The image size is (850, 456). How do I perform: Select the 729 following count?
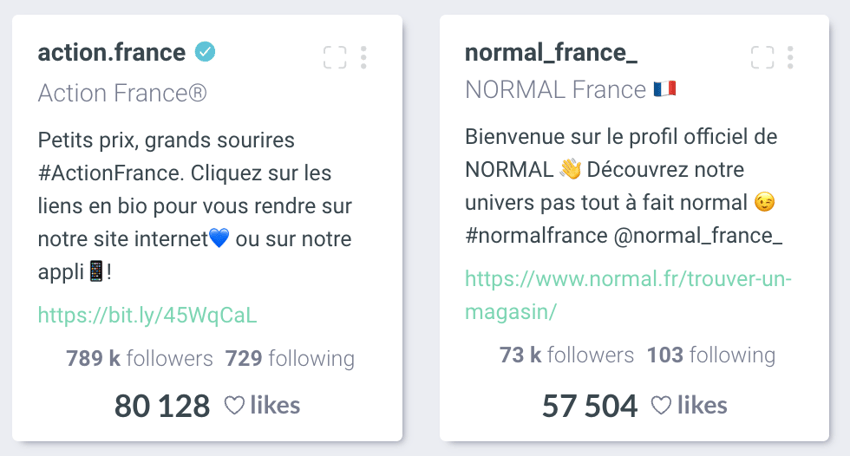coord(290,358)
